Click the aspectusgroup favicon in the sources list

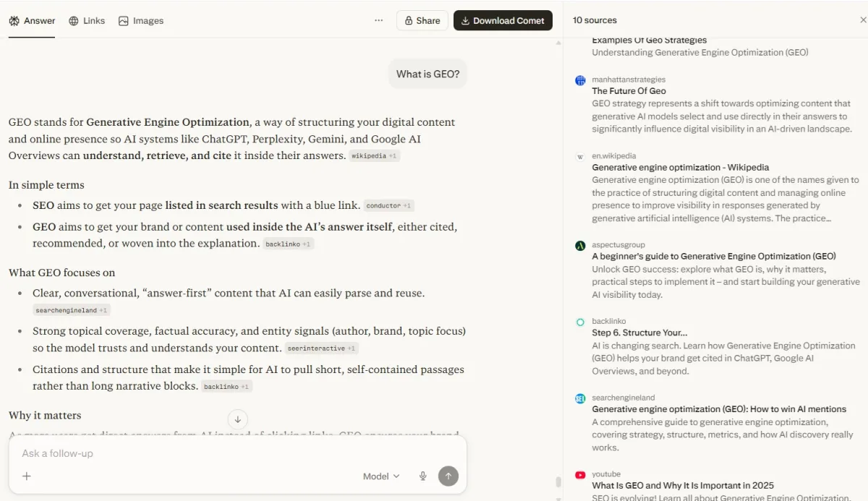point(580,245)
